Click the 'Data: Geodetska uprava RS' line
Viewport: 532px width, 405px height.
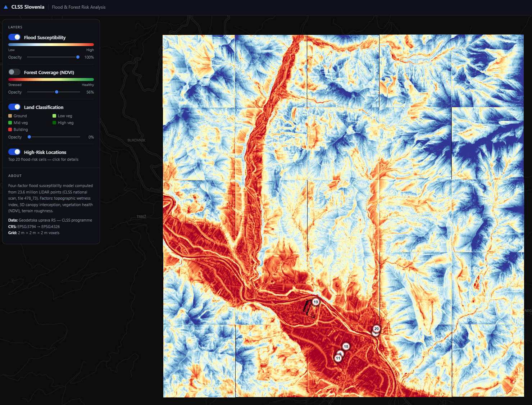50,220
